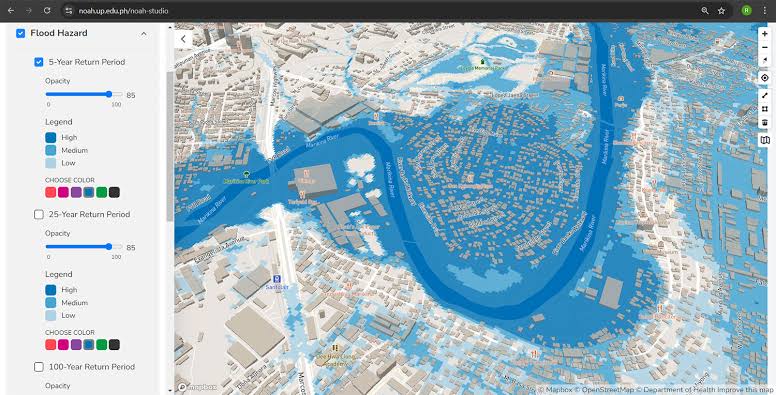
Task: Pick blue color for 5-Year layer
Action: (89, 193)
